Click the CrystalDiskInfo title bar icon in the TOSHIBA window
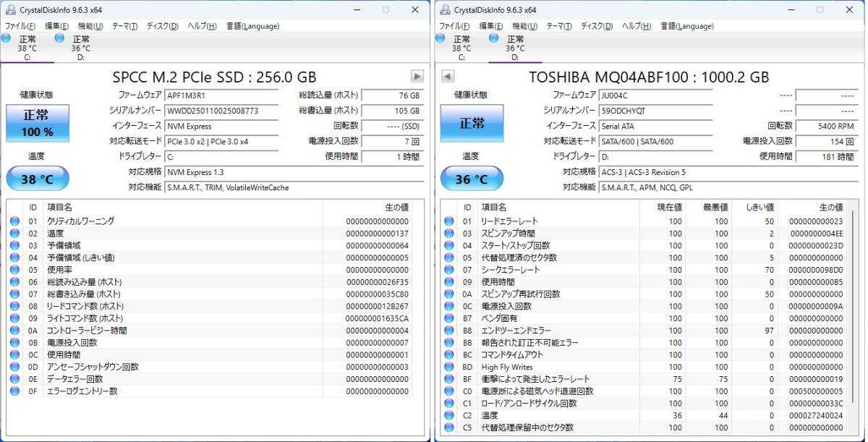This screenshot has height=442, width=868. pyautogui.click(x=444, y=9)
